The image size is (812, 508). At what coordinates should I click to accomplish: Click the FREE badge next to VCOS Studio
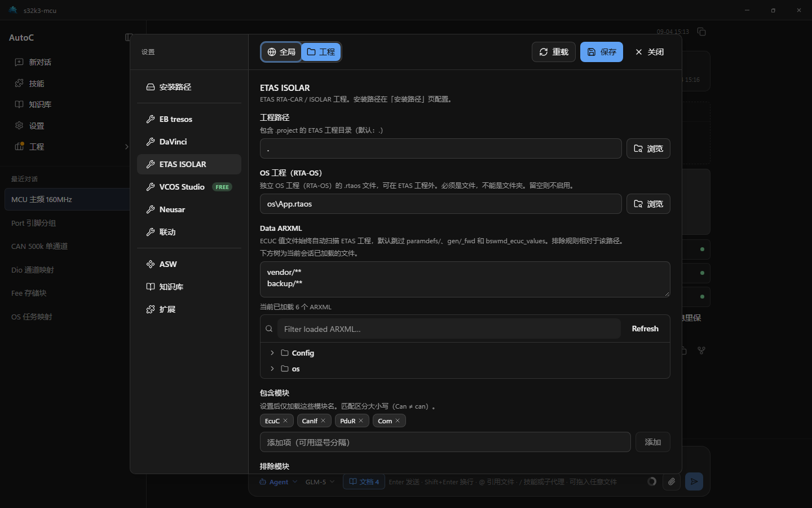222,187
